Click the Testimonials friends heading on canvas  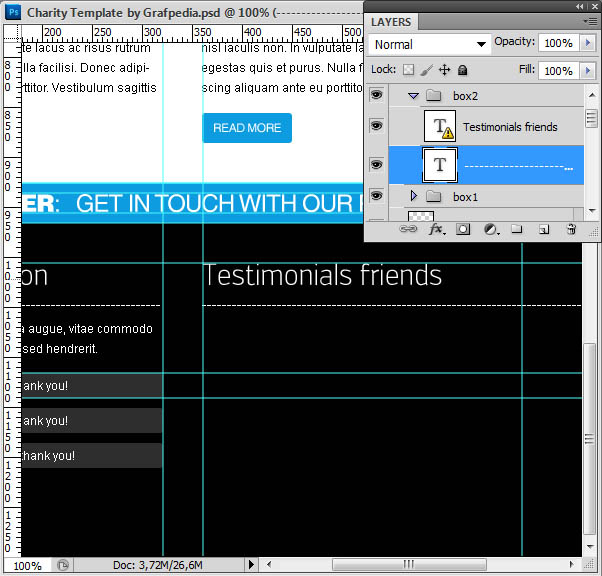tap(322, 275)
